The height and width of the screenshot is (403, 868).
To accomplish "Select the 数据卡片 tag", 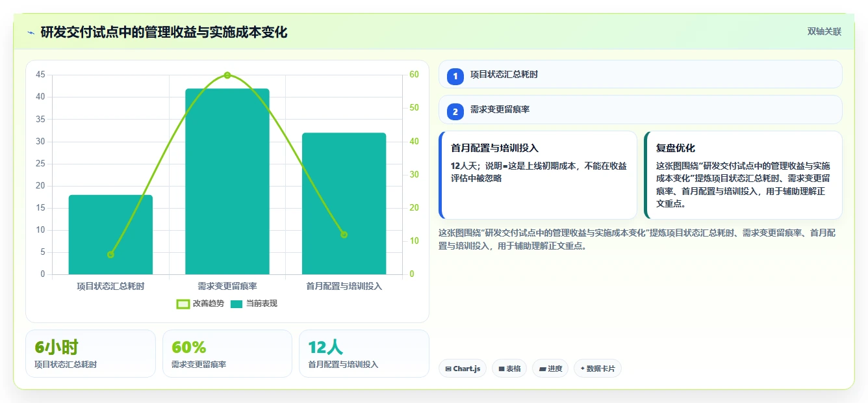I will click(598, 369).
